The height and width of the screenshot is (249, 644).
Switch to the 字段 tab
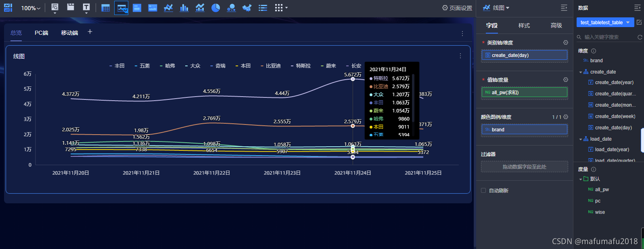coord(491,25)
